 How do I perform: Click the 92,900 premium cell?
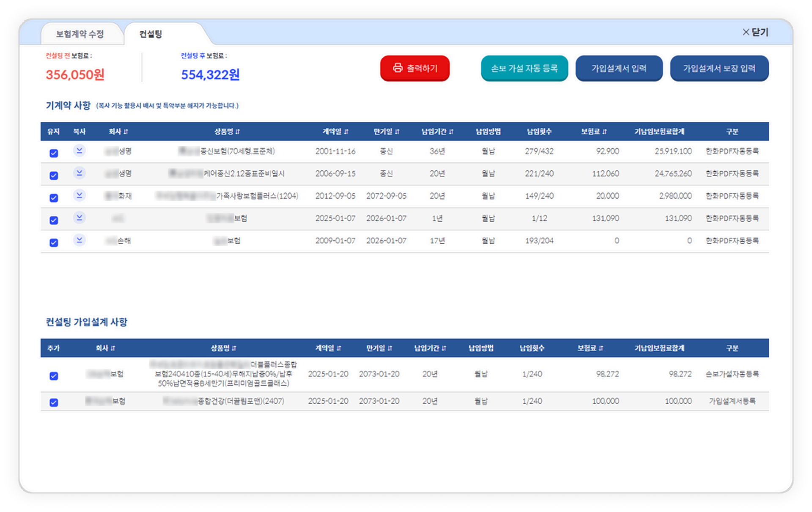[608, 151]
